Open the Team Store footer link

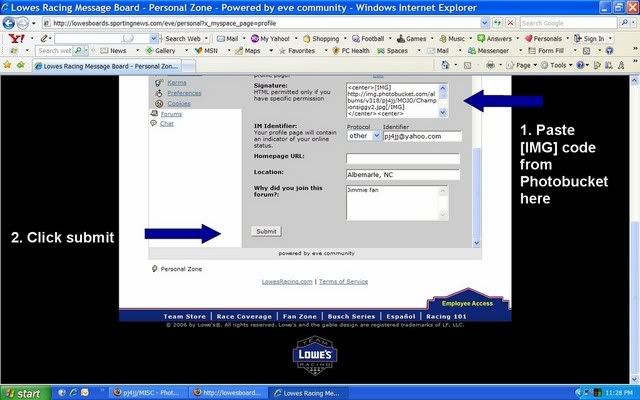tap(184, 316)
